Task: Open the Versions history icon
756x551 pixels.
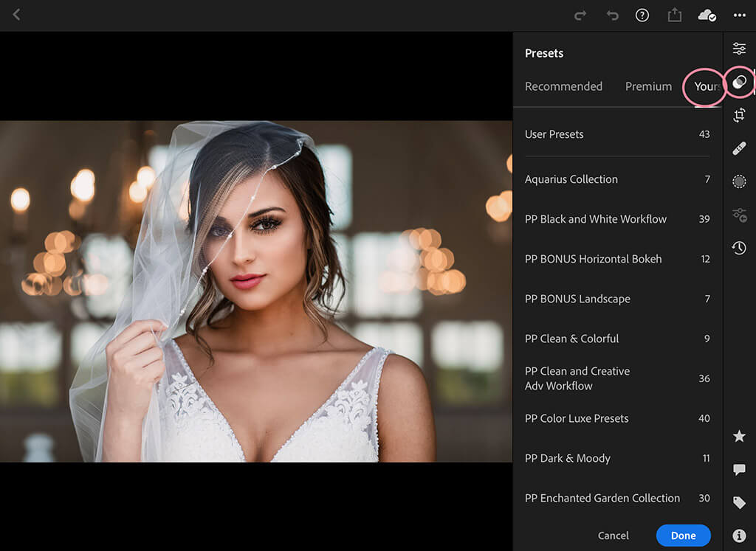Action: coord(739,248)
